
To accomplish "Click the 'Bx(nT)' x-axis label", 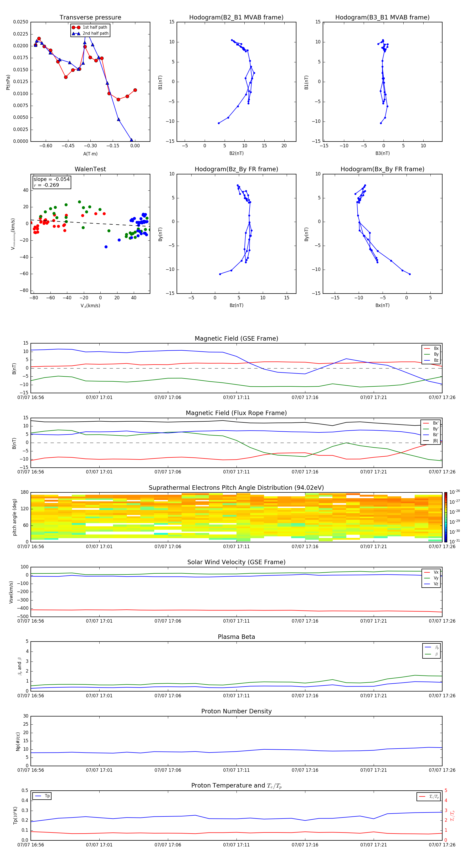I will [382, 305].
